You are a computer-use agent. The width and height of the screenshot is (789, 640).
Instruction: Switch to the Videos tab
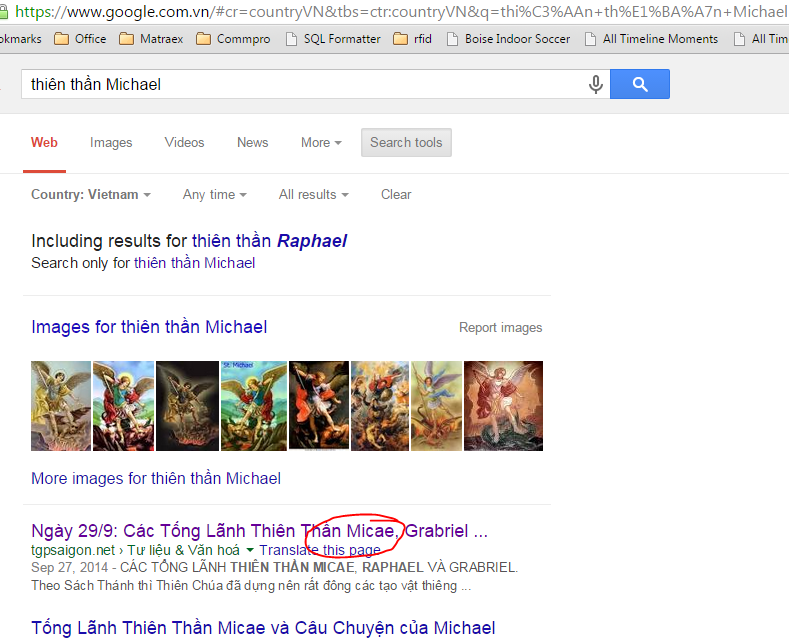[184, 142]
